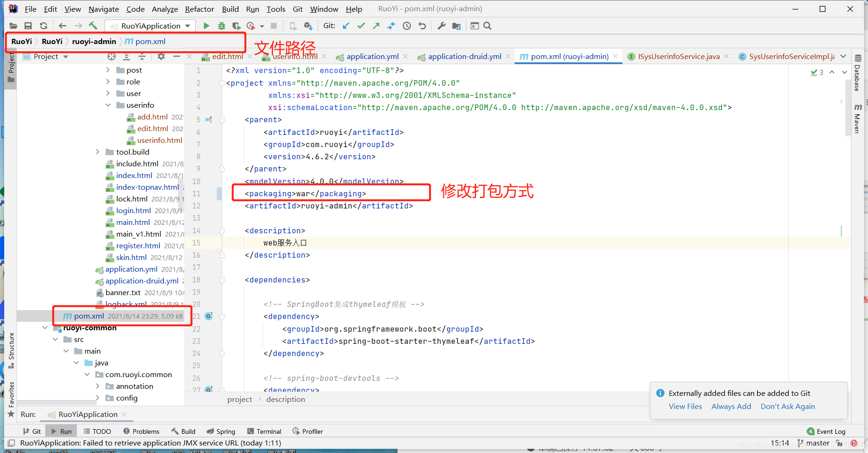868x453 pixels.
Task: Expand the annotation package
Action: pyautogui.click(x=97, y=386)
